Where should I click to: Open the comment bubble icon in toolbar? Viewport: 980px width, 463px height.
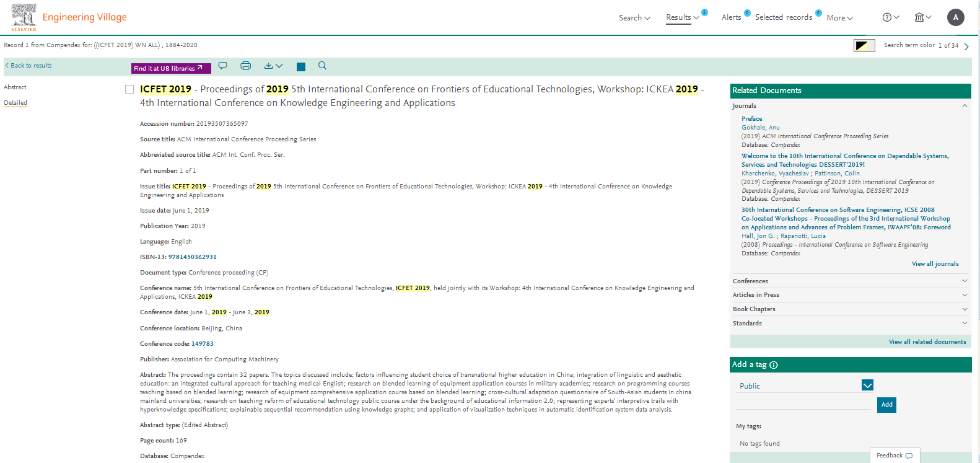tap(223, 66)
